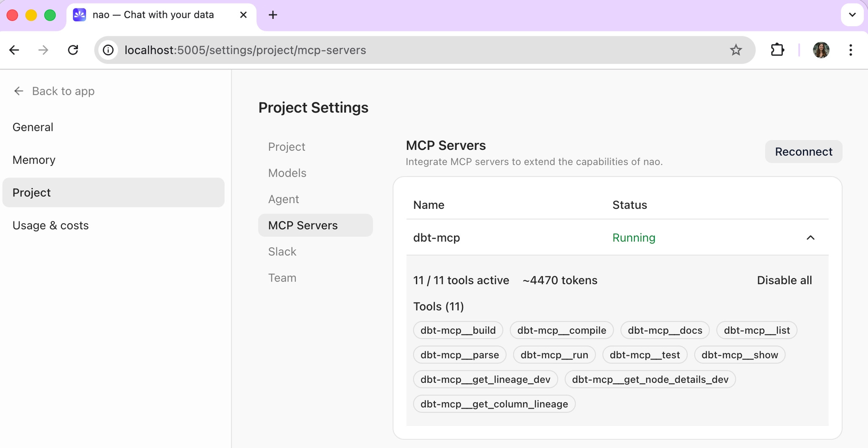Open Usage & costs

113,225
